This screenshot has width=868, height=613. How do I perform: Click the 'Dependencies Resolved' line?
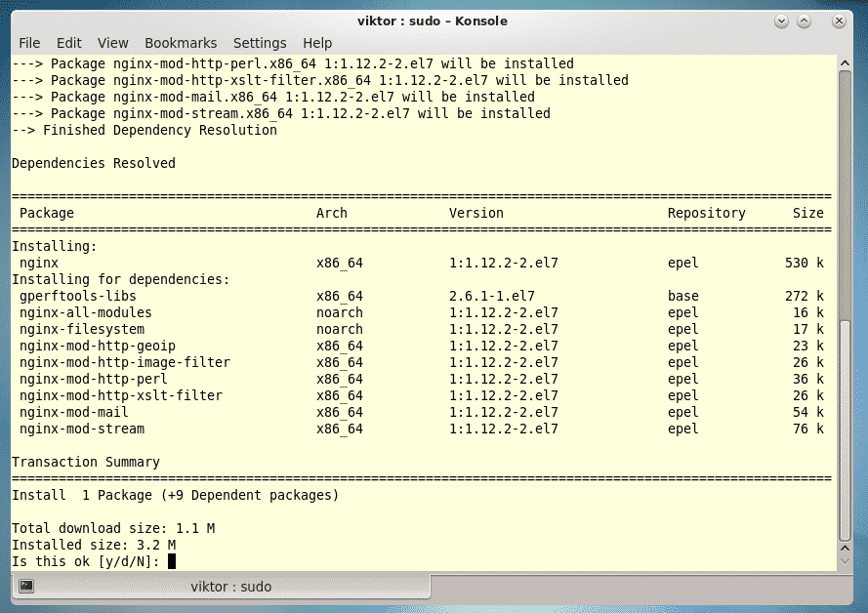click(x=94, y=163)
